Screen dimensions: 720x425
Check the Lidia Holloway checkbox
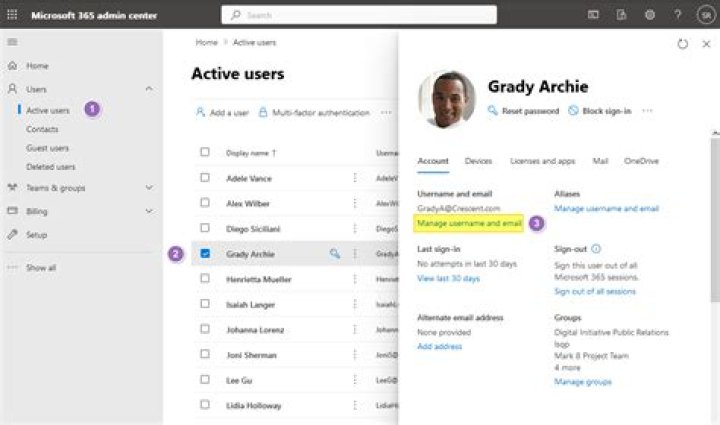tap(205, 404)
